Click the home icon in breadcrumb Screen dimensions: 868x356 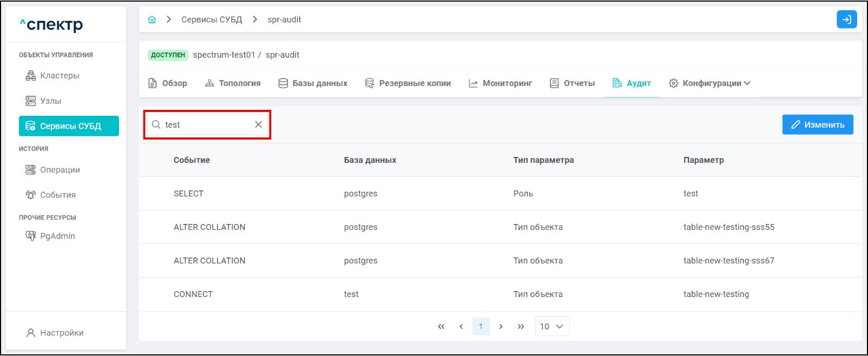(152, 19)
